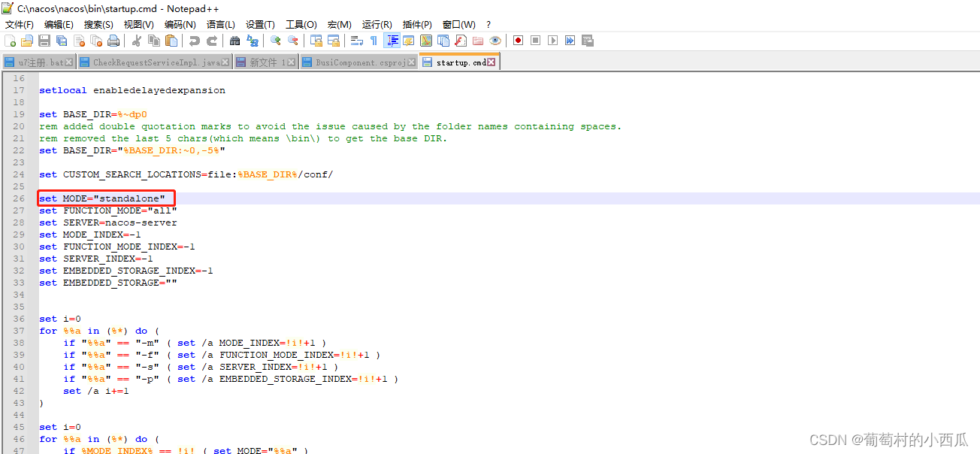Image resolution: width=980 pixels, height=454 pixels.
Task: Toggle show all characters pilcrow icon
Action: pos(374,41)
